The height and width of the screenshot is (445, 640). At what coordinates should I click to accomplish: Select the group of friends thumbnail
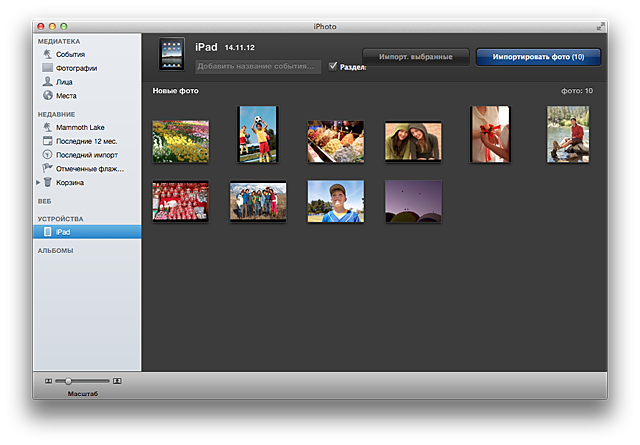pos(258,201)
